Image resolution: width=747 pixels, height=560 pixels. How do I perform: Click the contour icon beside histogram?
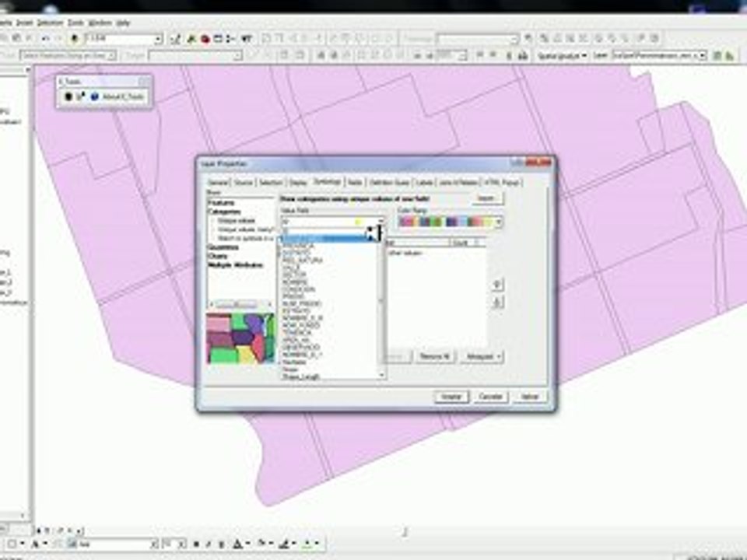point(729,56)
